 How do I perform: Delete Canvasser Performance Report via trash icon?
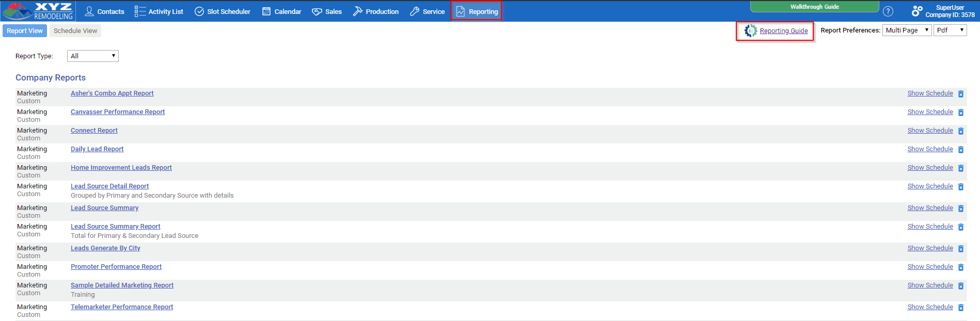(961, 113)
